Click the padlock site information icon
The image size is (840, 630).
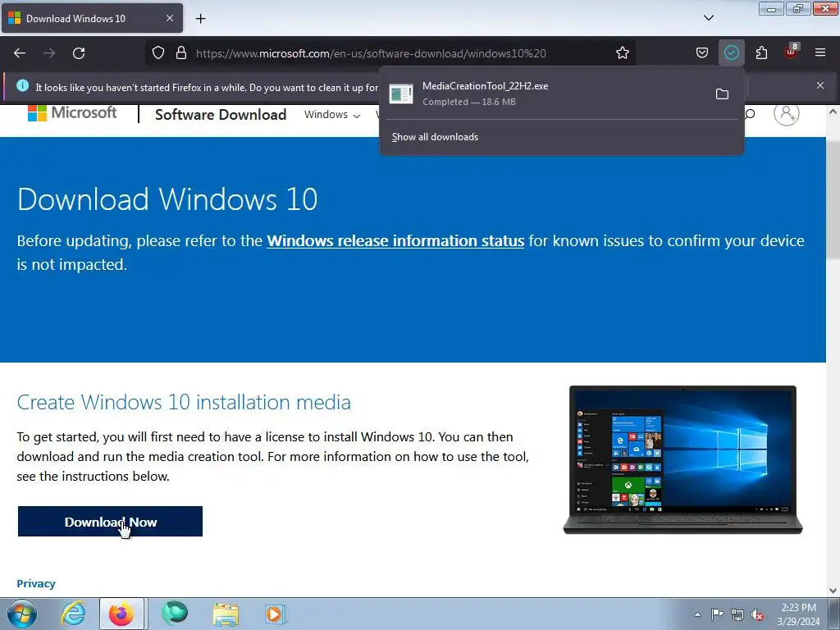(181, 53)
